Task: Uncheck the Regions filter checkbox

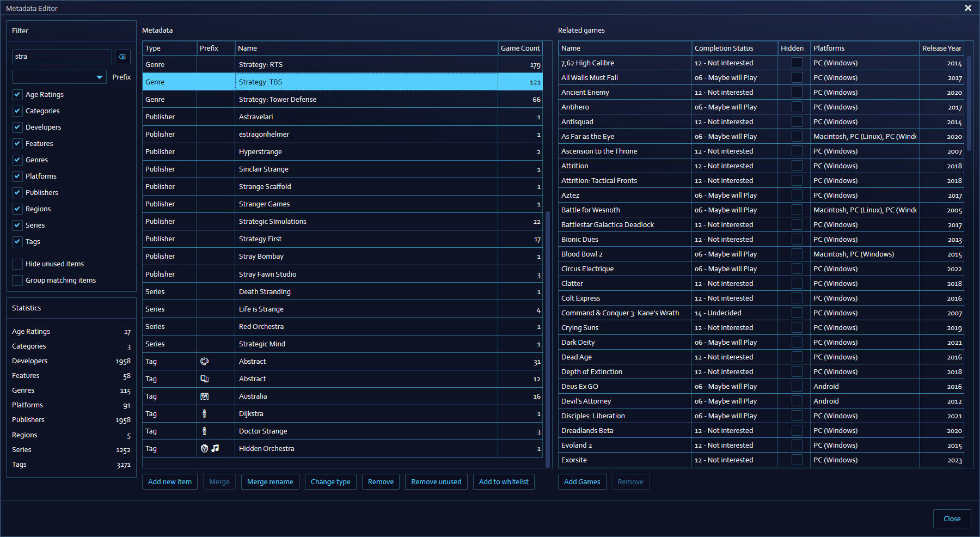Action: click(17, 209)
